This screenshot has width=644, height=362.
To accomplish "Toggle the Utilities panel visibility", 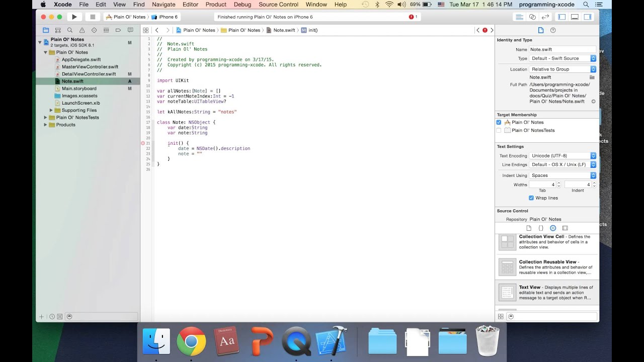I will pos(587,17).
